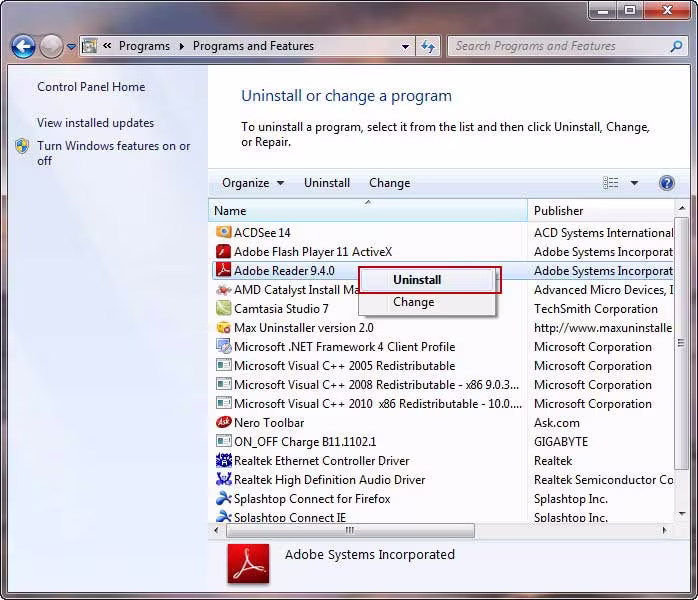This screenshot has height=600, width=698.
Task: Click the horizontal scrollbar thumb
Action: tap(350, 531)
